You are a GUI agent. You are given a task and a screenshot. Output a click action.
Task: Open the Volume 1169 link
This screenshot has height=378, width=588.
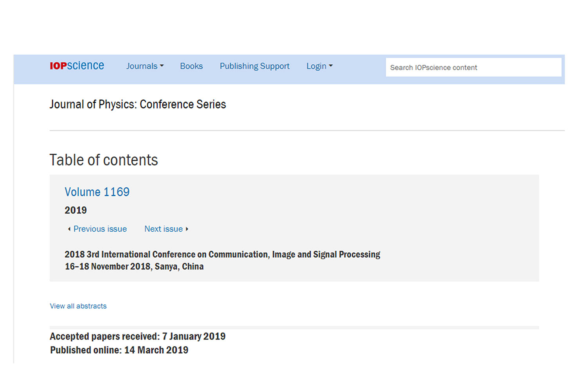pyautogui.click(x=97, y=192)
